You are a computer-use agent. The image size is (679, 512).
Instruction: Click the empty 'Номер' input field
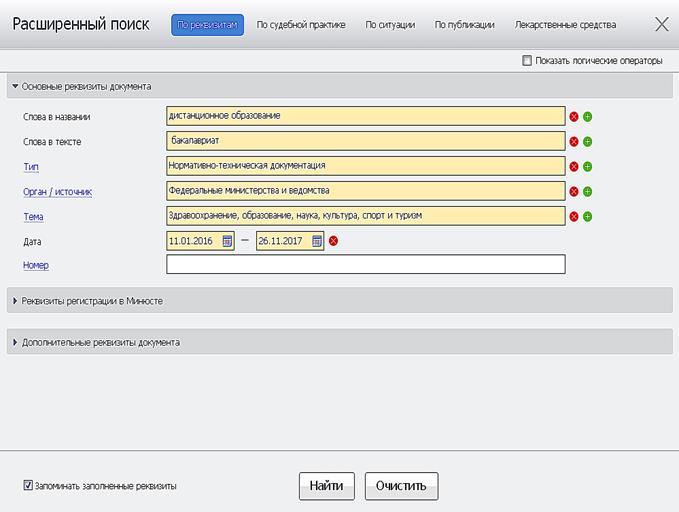pyautogui.click(x=365, y=265)
